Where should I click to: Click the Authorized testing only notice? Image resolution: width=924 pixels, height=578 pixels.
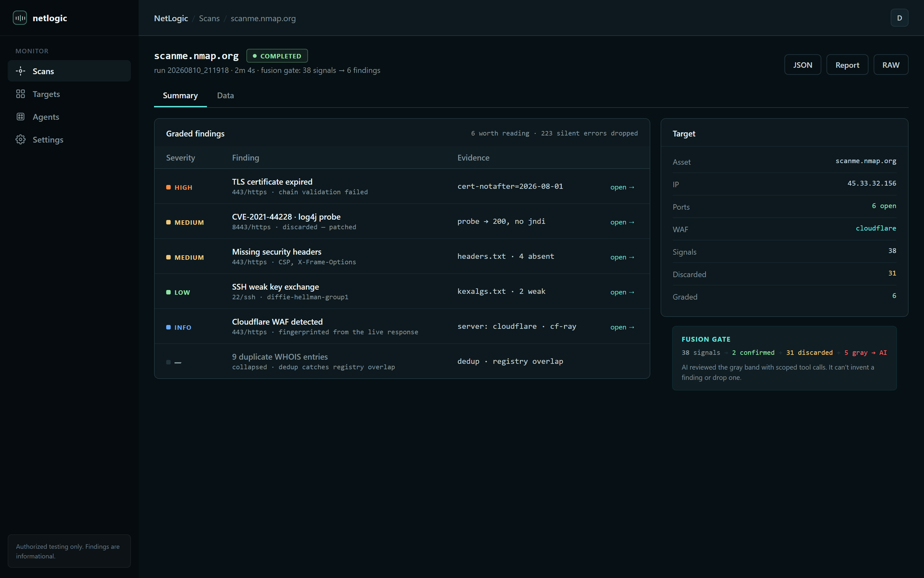(x=69, y=551)
